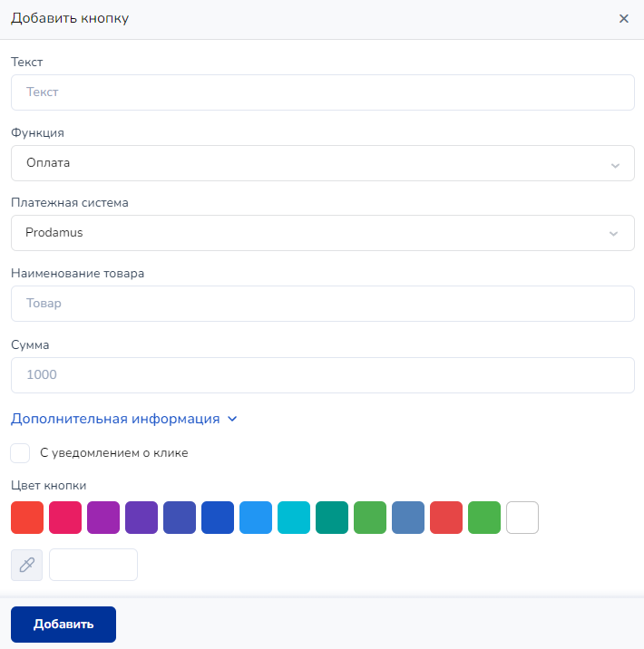Open the Платежная система dropdown showing Prodamus

[x=322, y=233]
